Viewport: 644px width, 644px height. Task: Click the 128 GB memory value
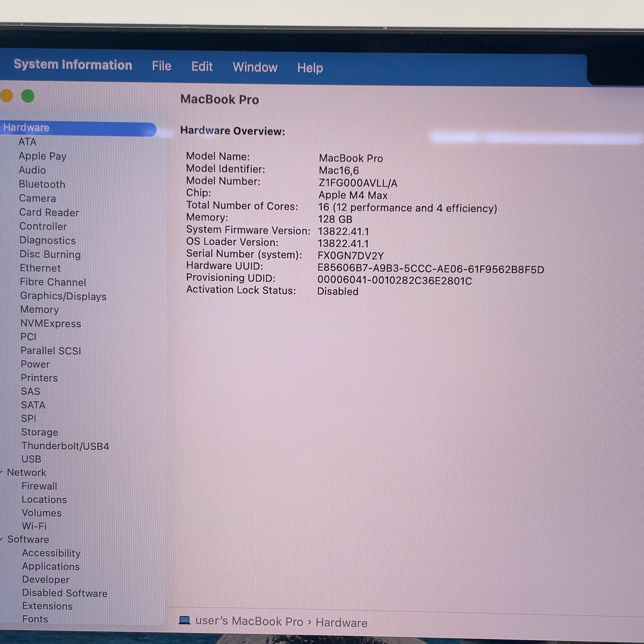[335, 219]
